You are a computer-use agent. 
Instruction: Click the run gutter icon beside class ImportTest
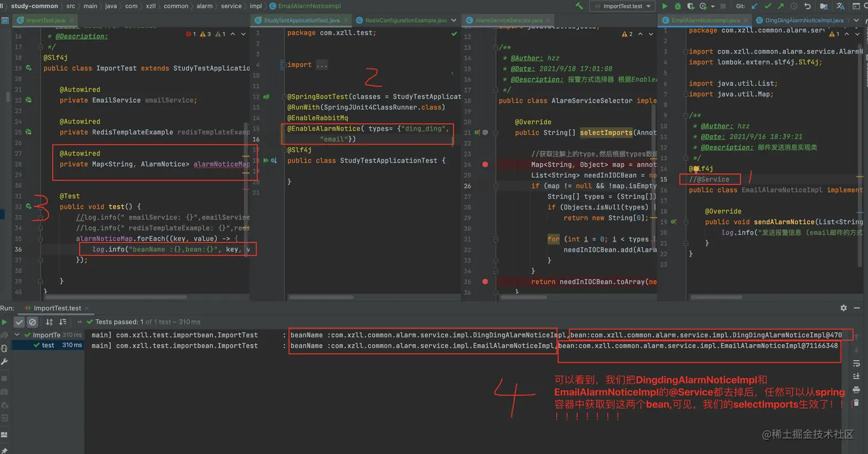29,68
